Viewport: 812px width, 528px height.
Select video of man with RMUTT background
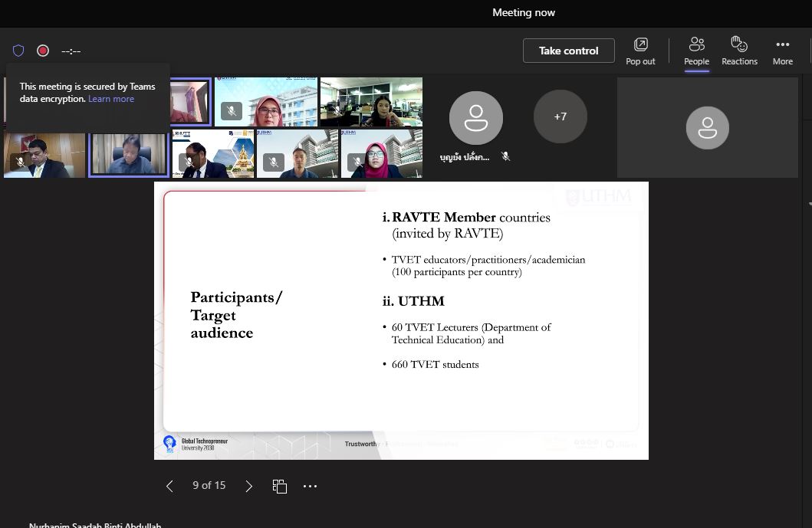pyautogui.click(x=213, y=154)
